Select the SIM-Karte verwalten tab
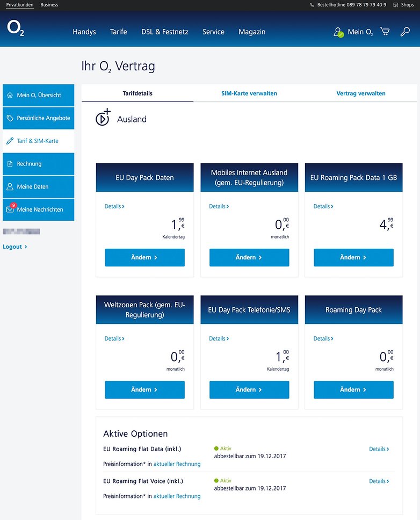Viewport: 420px width, 520px height. pyautogui.click(x=249, y=93)
